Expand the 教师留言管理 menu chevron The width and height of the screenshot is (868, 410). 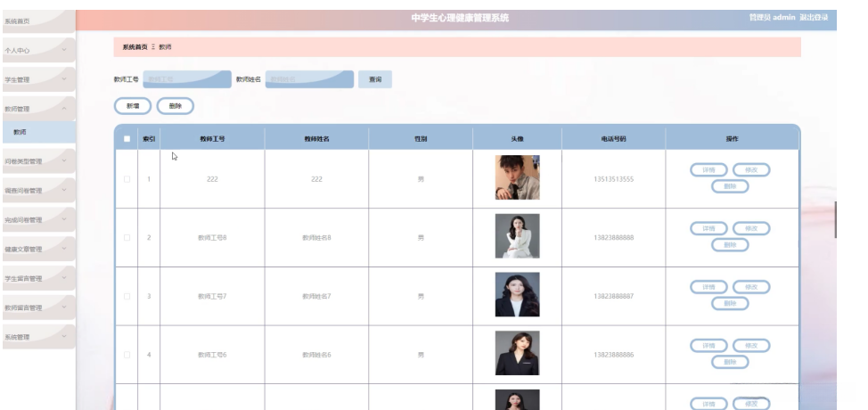click(x=63, y=307)
